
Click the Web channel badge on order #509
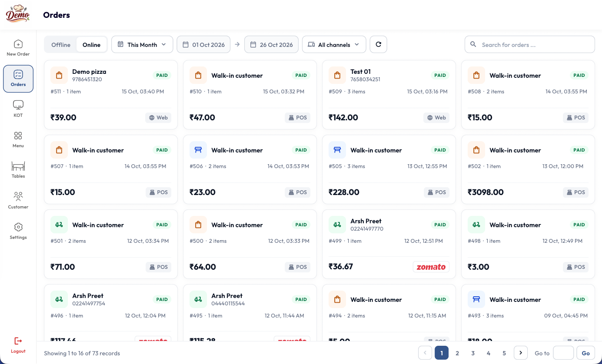436,118
